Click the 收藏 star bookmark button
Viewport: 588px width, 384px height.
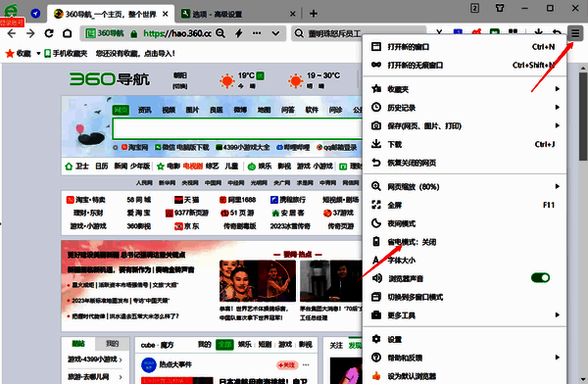point(18,54)
